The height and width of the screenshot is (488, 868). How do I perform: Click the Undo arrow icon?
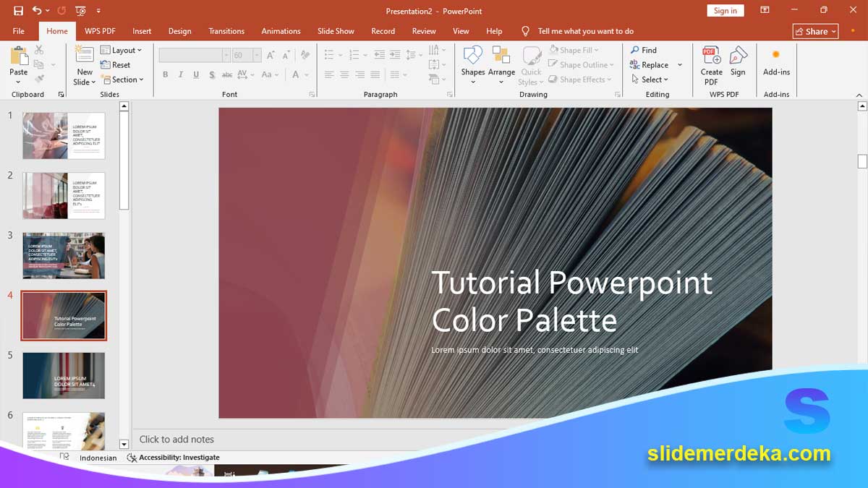(37, 11)
